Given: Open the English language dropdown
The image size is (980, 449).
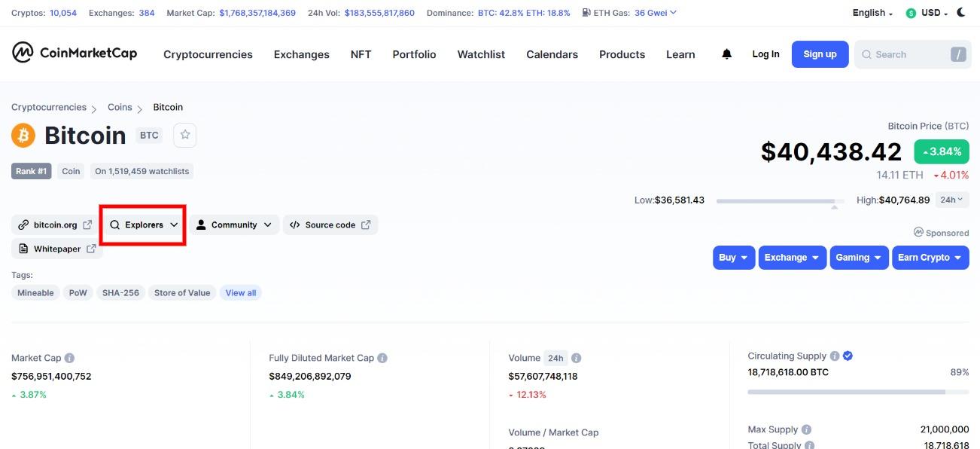Looking at the screenshot, I should point(872,13).
